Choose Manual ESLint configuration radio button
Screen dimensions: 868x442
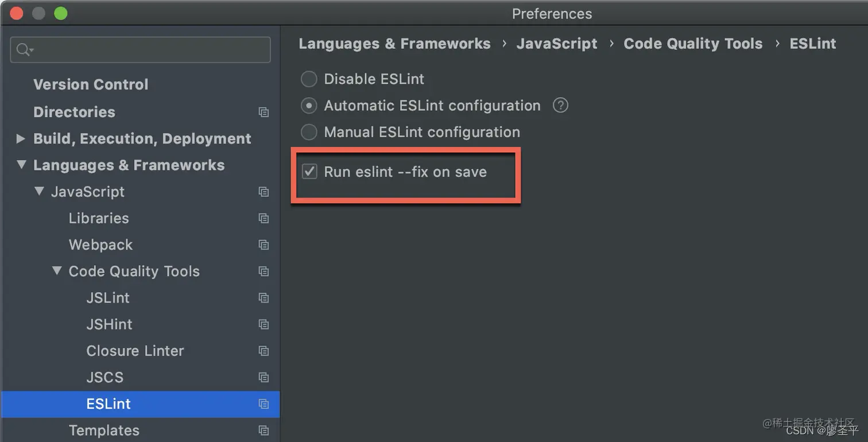pyautogui.click(x=309, y=132)
